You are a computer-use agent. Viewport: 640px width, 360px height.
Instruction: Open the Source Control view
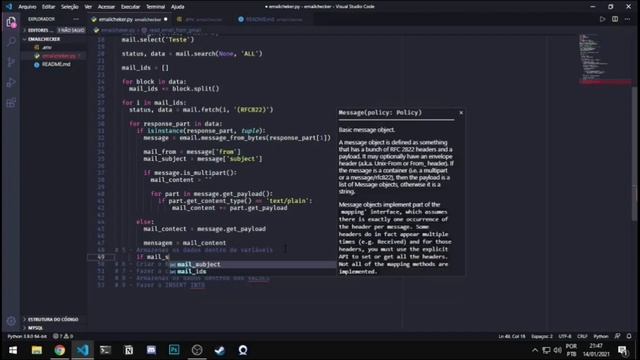[x=11, y=62]
